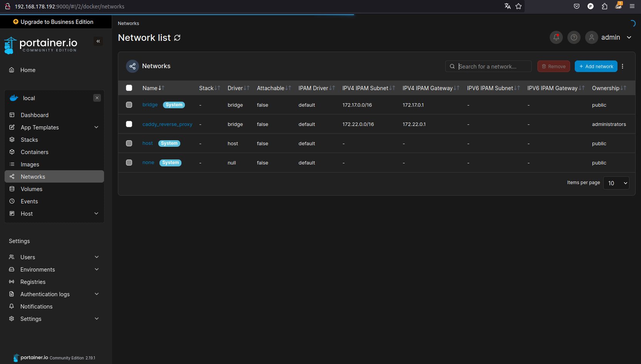
Task: Expand the App Templates submenu
Action: [x=96, y=127]
